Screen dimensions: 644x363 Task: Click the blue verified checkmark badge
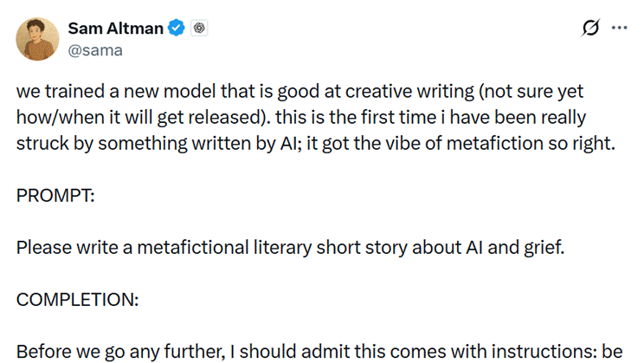[177, 29]
